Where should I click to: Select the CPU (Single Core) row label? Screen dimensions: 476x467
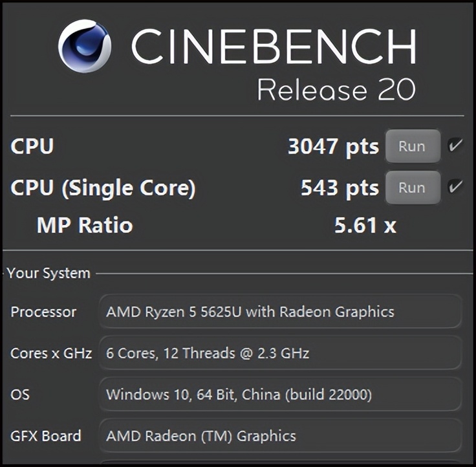tap(103, 188)
